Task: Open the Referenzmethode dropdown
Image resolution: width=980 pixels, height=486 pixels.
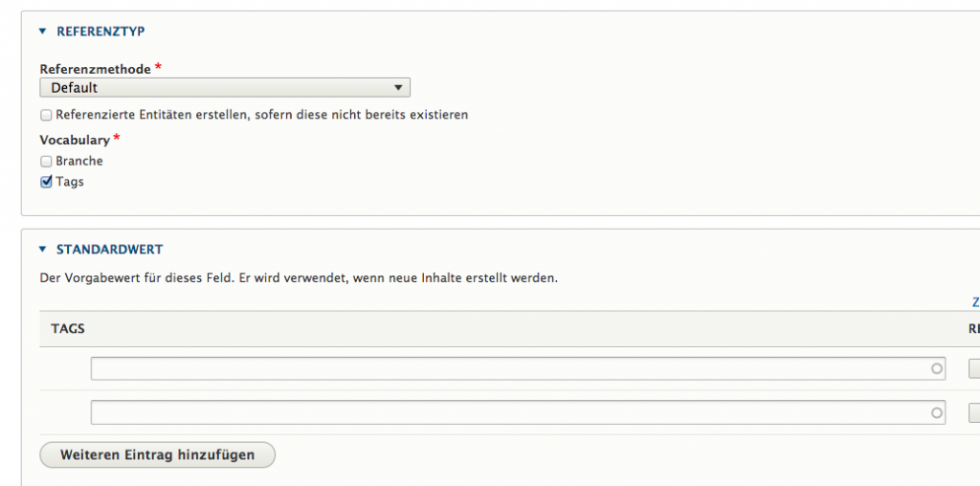Action: (225, 88)
